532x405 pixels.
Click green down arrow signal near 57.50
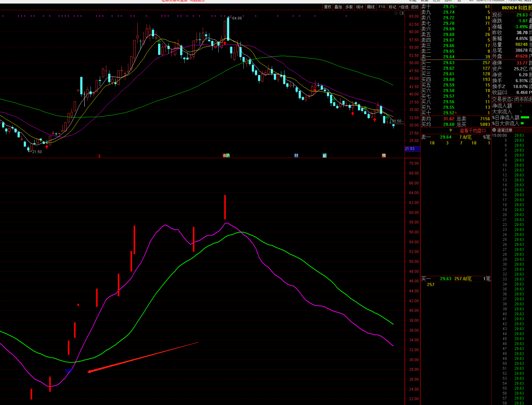tap(159, 42)
